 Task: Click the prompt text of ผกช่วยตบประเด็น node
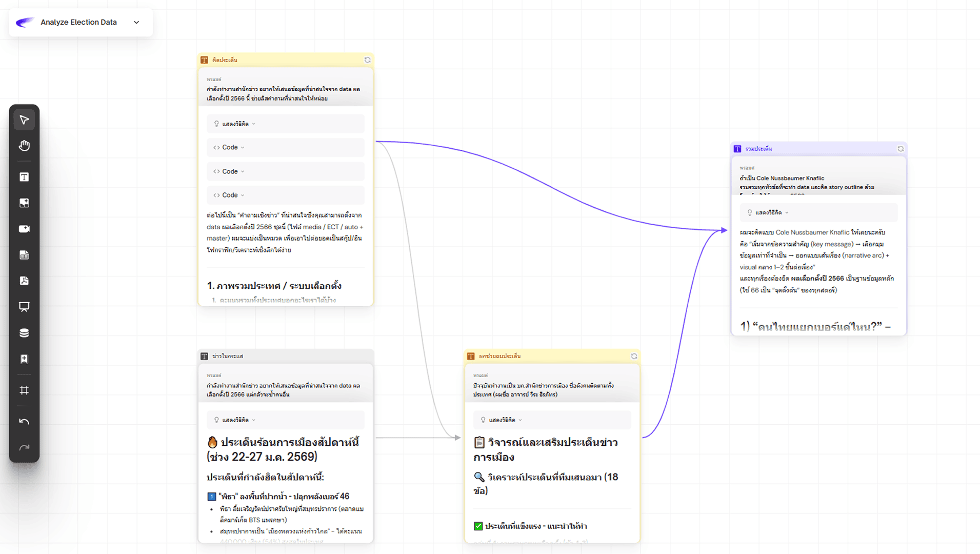coord(544,390)
